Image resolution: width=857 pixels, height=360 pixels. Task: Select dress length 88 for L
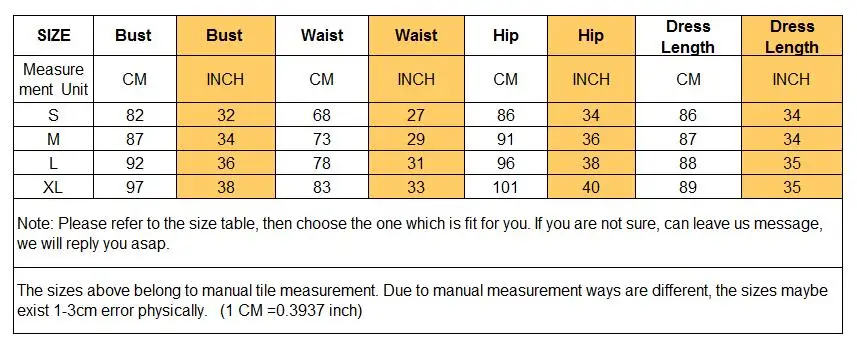[688, 163]
